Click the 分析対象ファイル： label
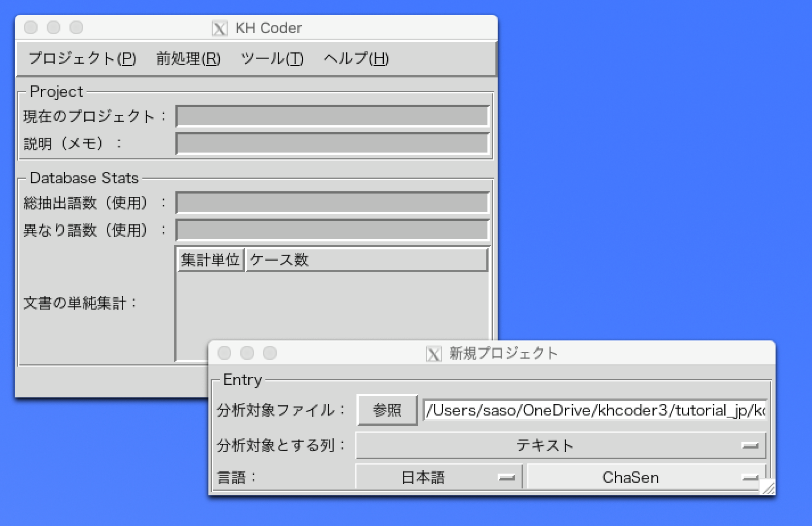This screenshot has height=526, width=812. 281,410
